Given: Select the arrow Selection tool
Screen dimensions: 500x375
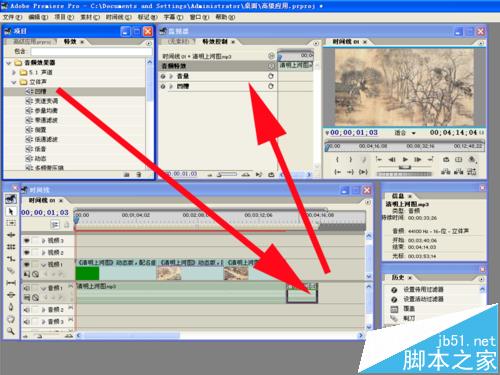Looking at the screenshot, I should 11,211.
